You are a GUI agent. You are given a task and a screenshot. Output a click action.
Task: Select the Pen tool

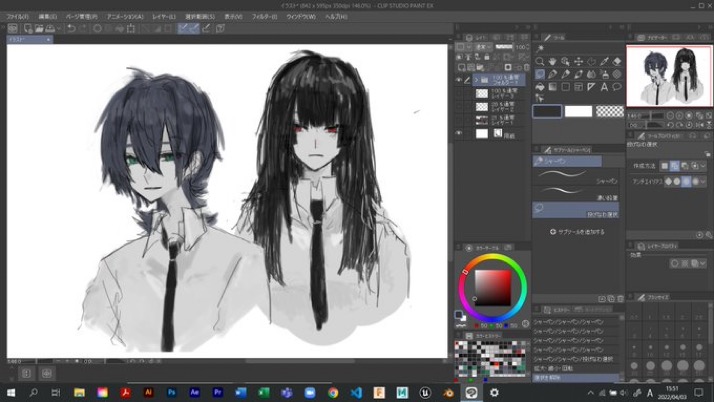(x=552, y=74)
